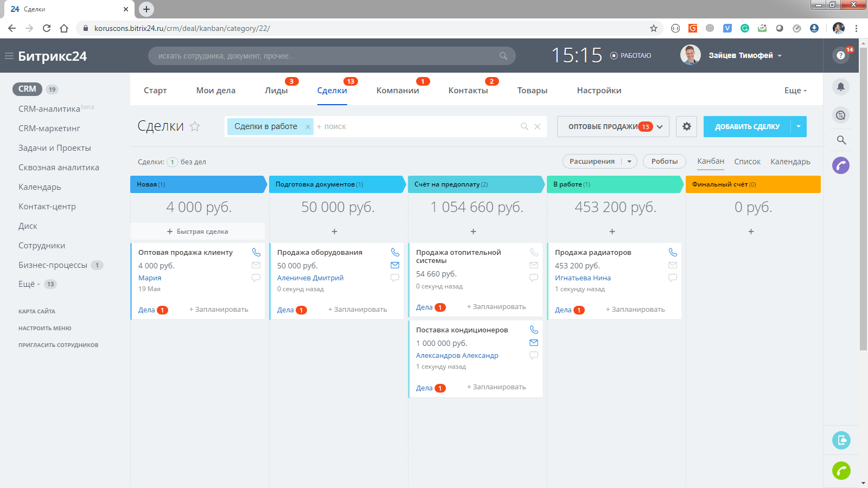Click the phone icon on Продажа радиаторов card
868x488 pixels.
point(673,252)
